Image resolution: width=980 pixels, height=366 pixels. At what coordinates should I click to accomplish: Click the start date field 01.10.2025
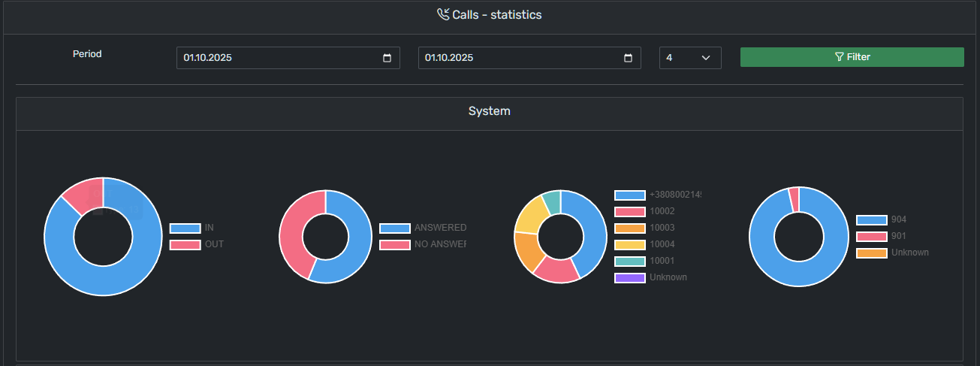tap(288, 58)
